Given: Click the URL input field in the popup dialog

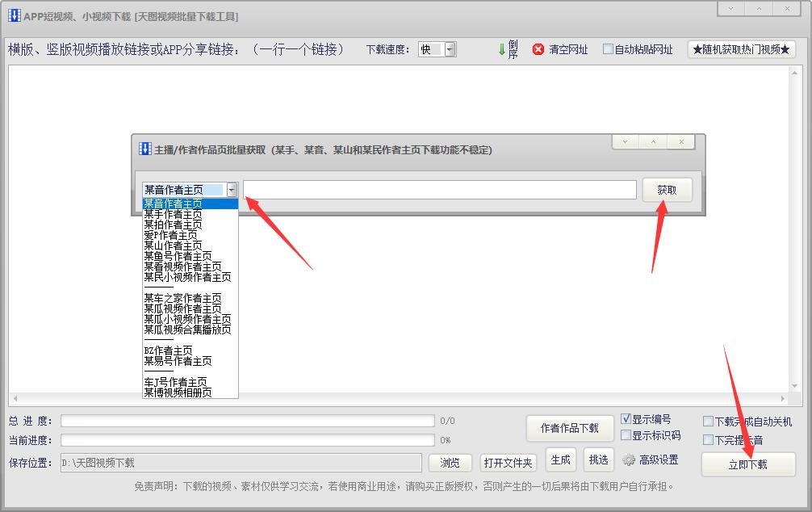Looking at the screenshot, I should pyautogui.click(x=438, y=189).
